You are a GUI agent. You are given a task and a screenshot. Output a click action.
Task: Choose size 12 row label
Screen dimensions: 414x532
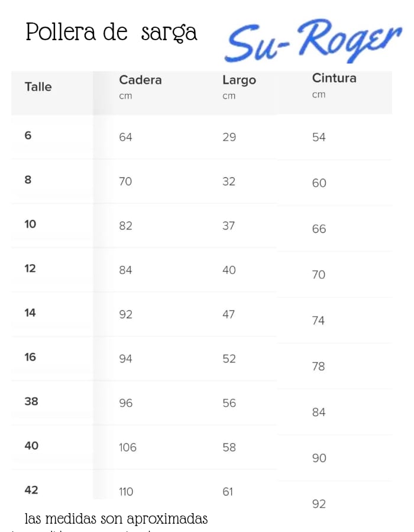pos(30,268)
